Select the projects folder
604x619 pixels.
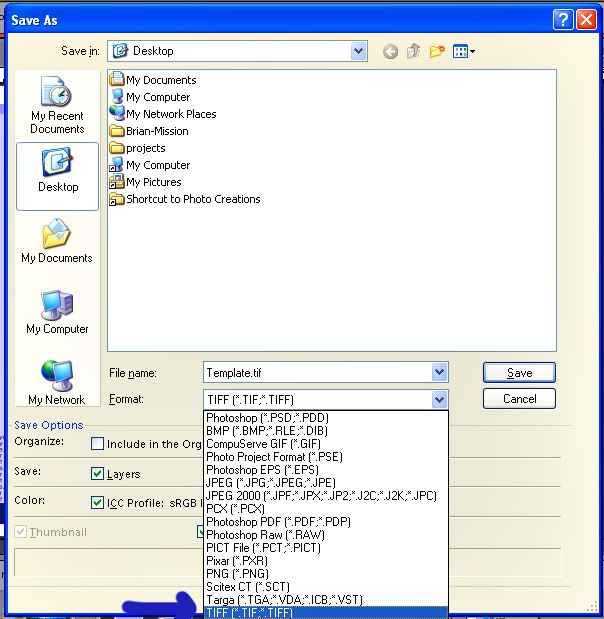click(137, 148)
